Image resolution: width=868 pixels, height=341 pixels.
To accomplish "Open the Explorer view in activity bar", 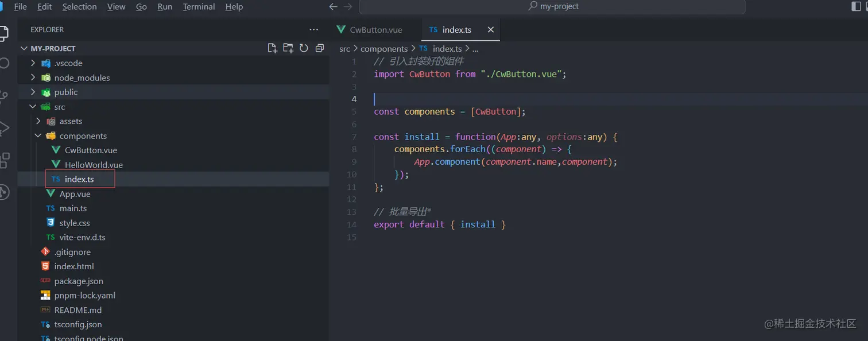I will (x=3, y=33).
